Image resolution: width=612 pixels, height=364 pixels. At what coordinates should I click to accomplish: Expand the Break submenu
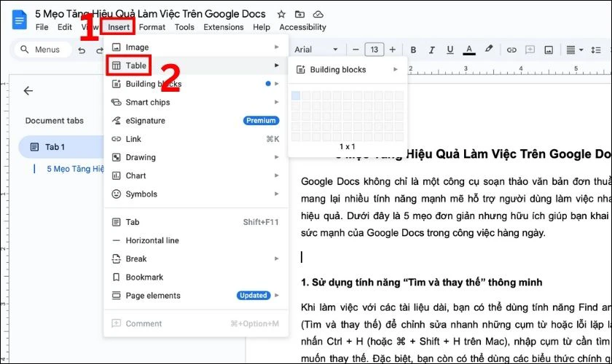pos(196,258)
